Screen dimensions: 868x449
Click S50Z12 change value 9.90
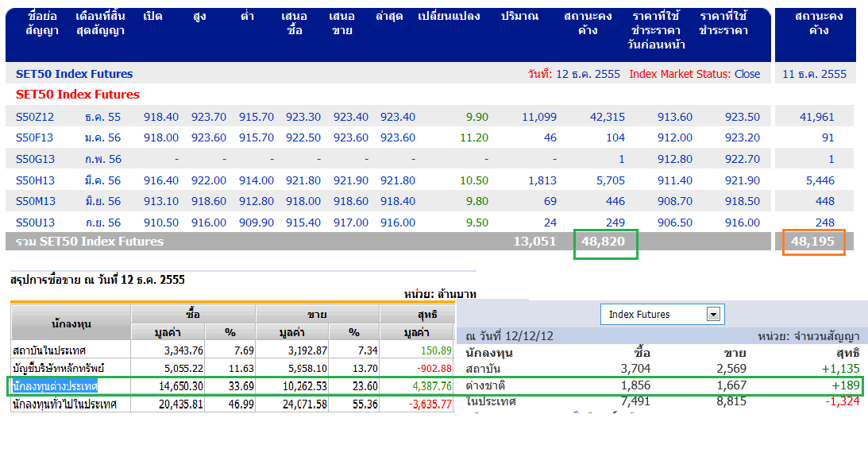coord(477,118)
